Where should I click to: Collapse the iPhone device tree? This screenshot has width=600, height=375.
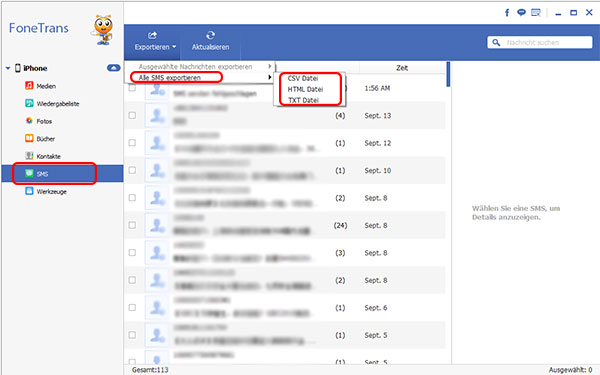coord(8,68)
